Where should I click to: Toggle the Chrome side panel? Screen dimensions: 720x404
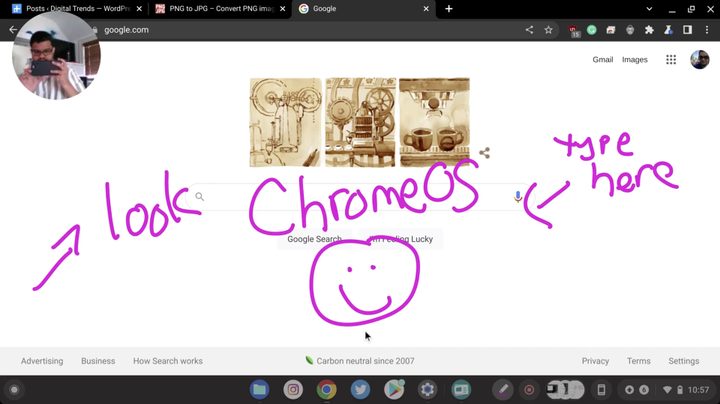(687, 30)
